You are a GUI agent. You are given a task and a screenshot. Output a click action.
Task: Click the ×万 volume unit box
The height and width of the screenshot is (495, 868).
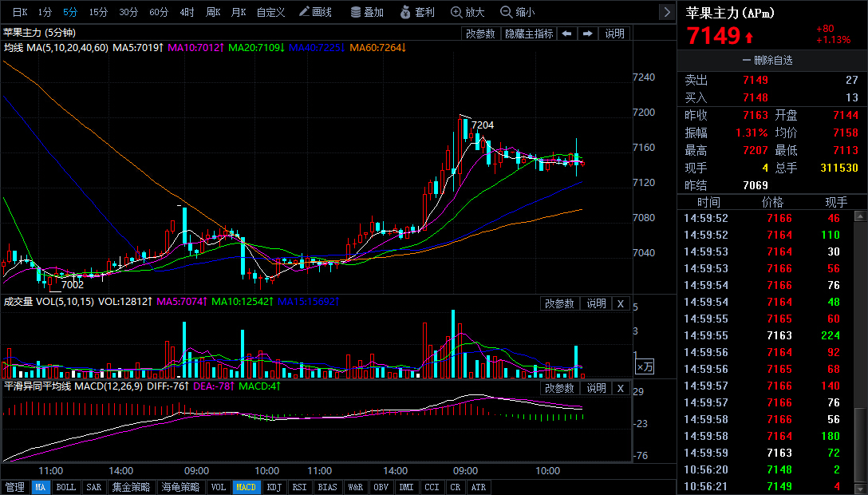pyautogui.click(x=645, y=366)
